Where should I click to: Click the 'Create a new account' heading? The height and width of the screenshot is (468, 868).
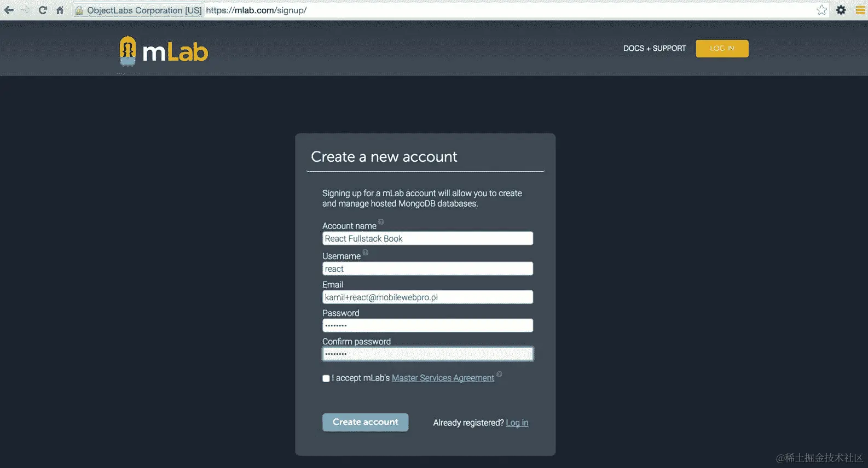coord(384,157)
